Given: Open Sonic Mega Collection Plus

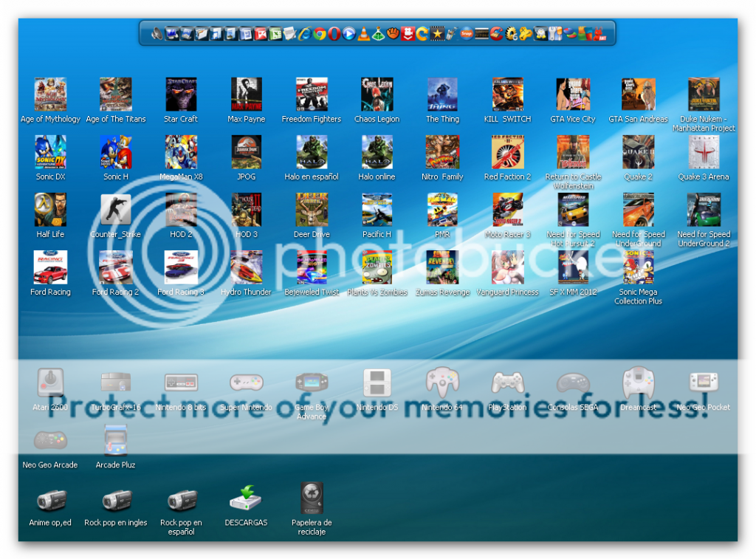Looking at the screenshot, I should point(639,267).
